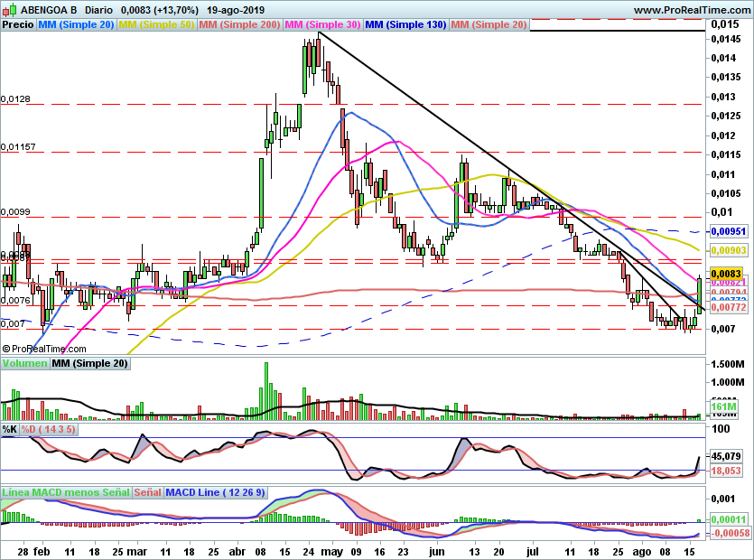This screenshot has height=560, width=754.
Task: Click the 0,0076 horizontal level label
Action: [15, 301]
